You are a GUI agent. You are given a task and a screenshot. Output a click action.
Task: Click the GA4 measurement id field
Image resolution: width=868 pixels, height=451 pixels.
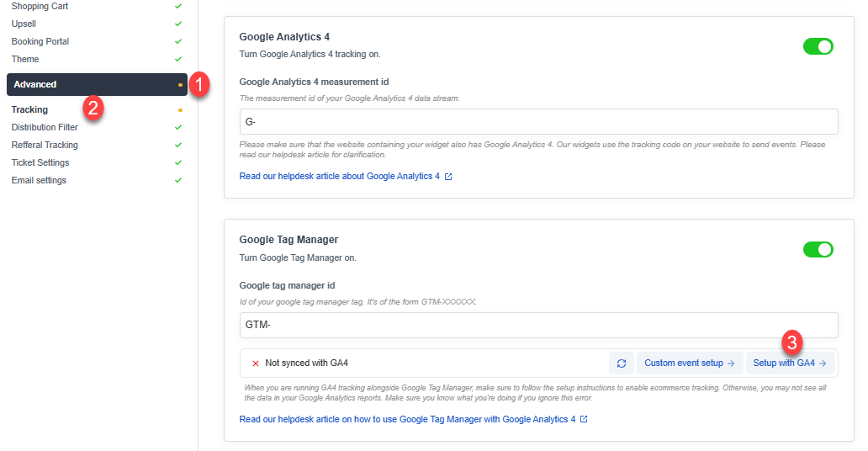[538, 122]
